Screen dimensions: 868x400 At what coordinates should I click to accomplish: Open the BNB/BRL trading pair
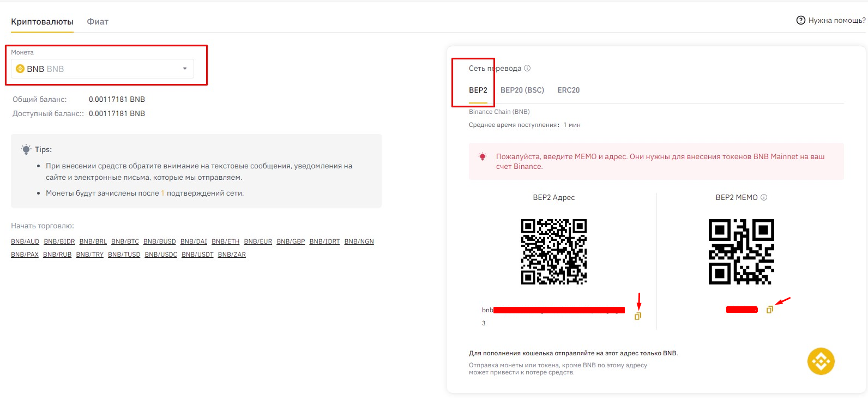pos(93,241)
